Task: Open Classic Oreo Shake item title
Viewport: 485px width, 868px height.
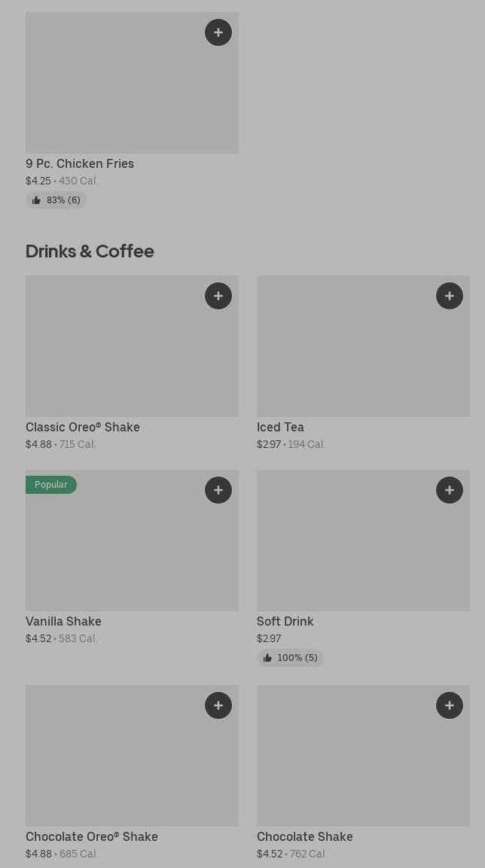Action: tap(83, 428)
